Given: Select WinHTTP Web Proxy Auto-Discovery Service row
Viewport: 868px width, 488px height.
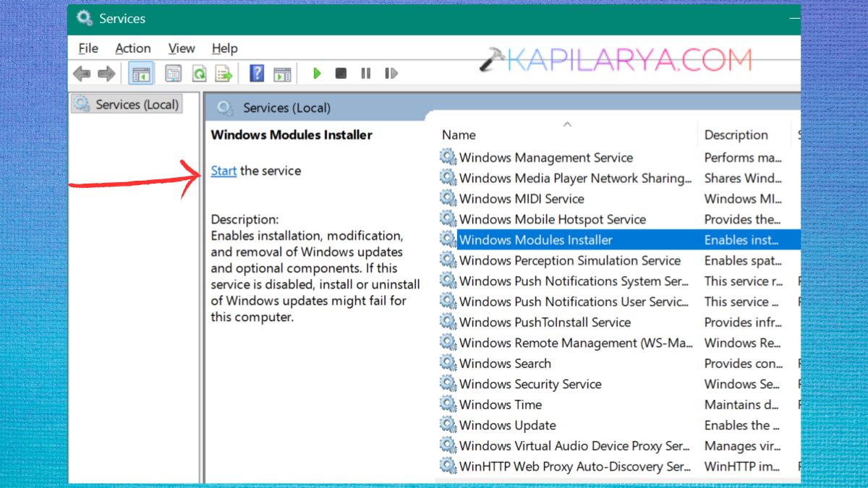Looking at the screenshot, I should pos(619,466).
